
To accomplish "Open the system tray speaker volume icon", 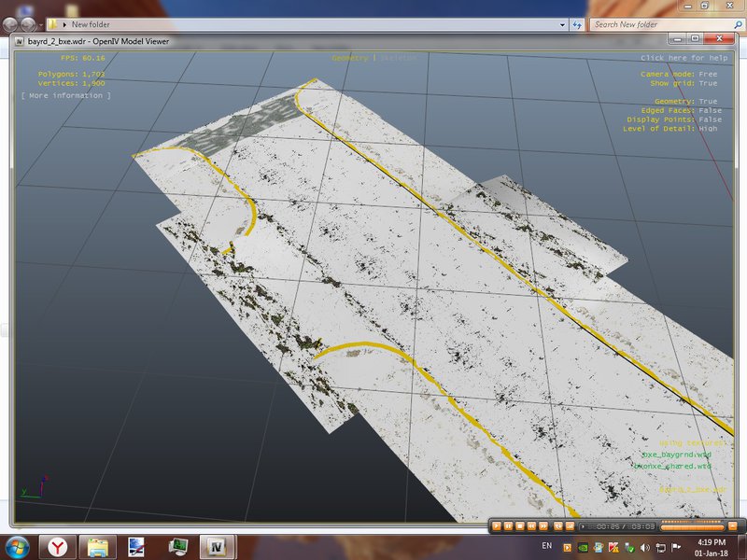I will pos(645,548).
